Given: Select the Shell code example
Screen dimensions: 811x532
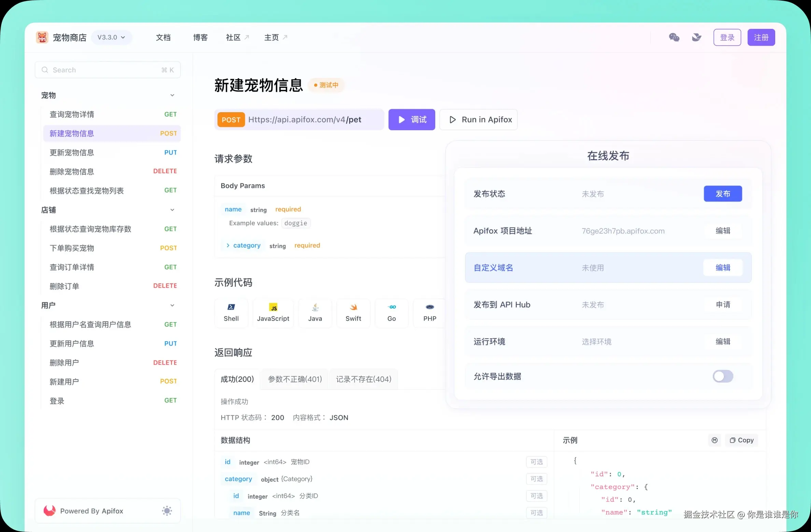Looking at the screenshot, I should click(x=231, y=313).
